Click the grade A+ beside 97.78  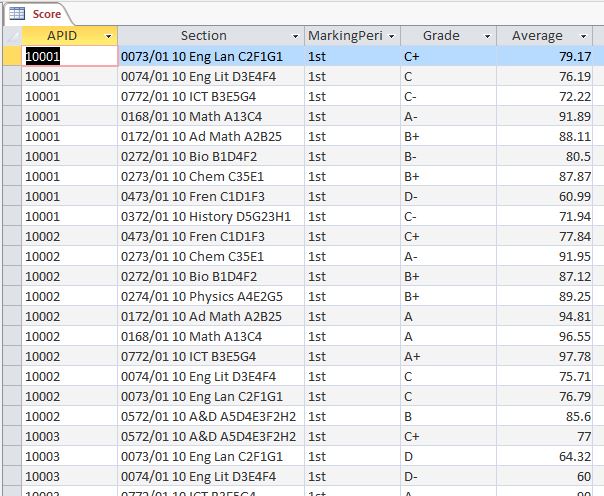(412, 357)
